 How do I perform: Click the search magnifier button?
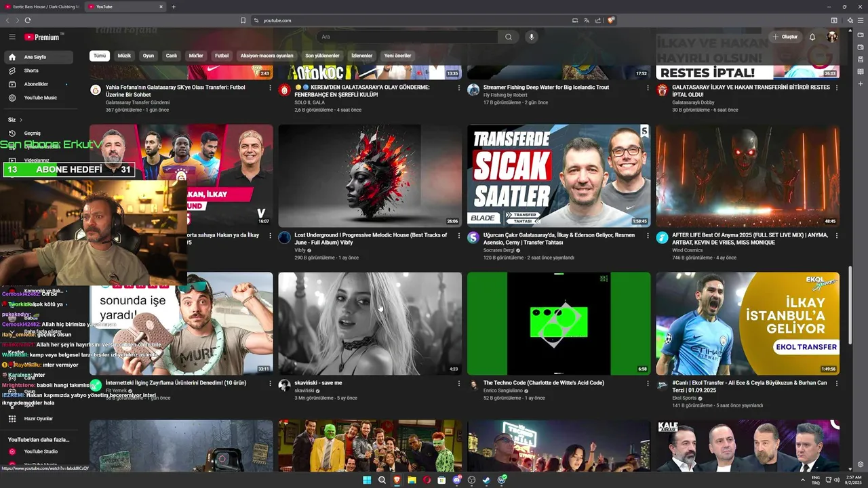tap(509, 37)
